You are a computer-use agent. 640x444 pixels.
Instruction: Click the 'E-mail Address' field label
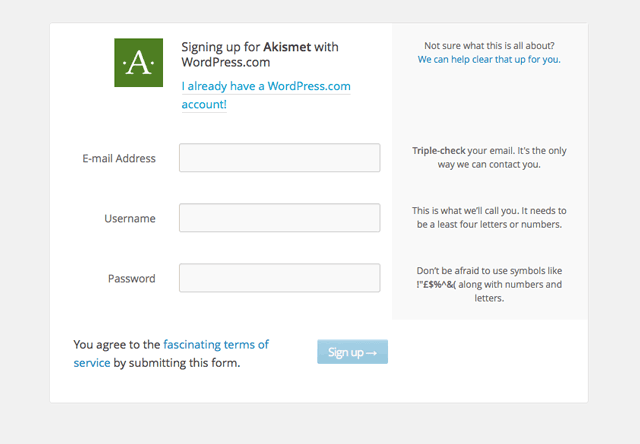(119, 158)
